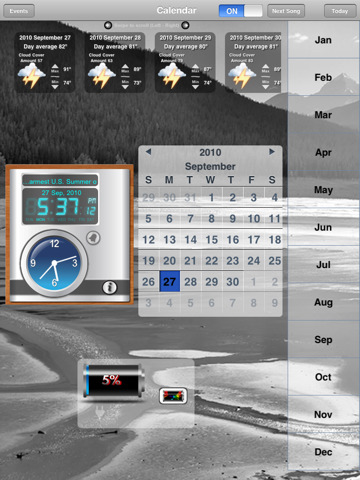Image resolution: width=360 pixels, height=480 pixels.
Task: Tap Max up arrow on September 28 card
Action: (125, 66)
